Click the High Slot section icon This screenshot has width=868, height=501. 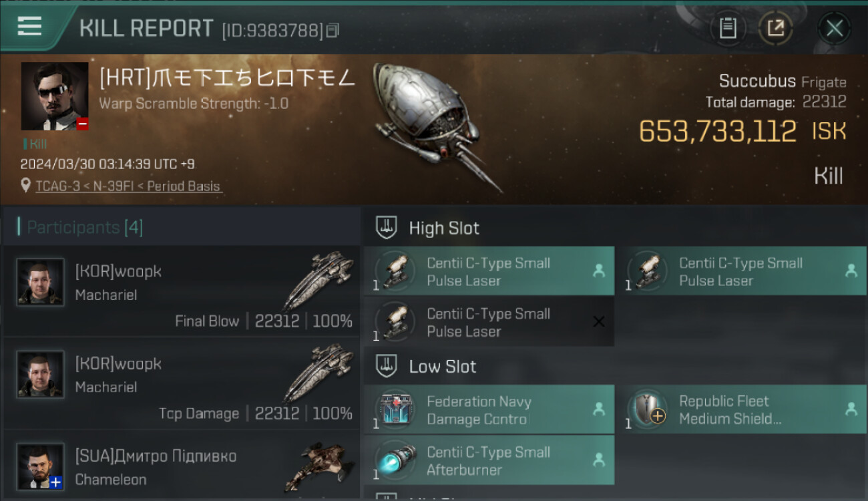coord(387,228)
